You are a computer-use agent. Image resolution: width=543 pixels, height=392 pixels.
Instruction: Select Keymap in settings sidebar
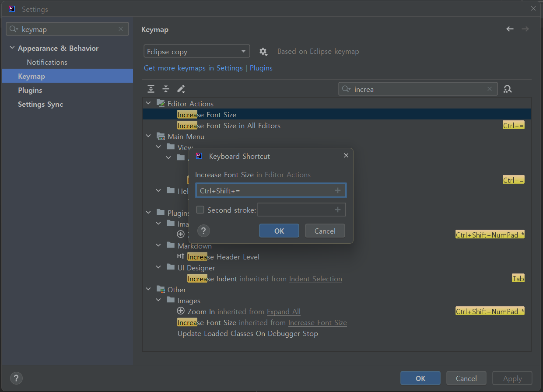[x=67, y=76]
